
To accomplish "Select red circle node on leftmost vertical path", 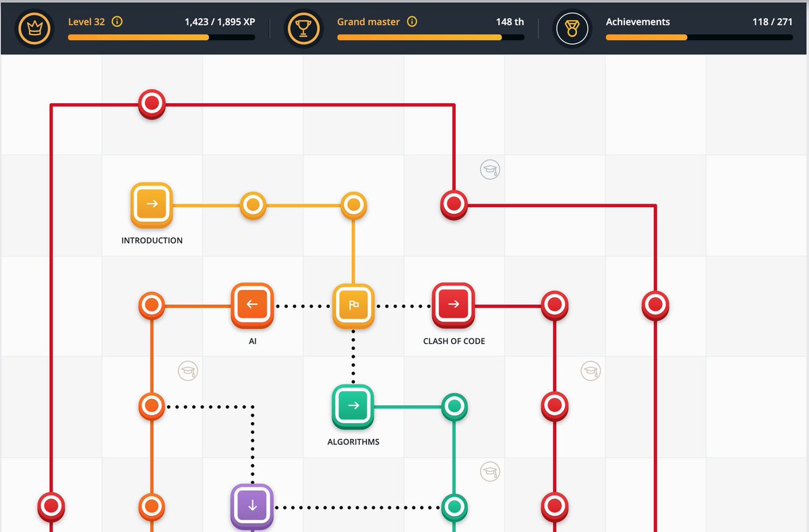I will 51,507.
